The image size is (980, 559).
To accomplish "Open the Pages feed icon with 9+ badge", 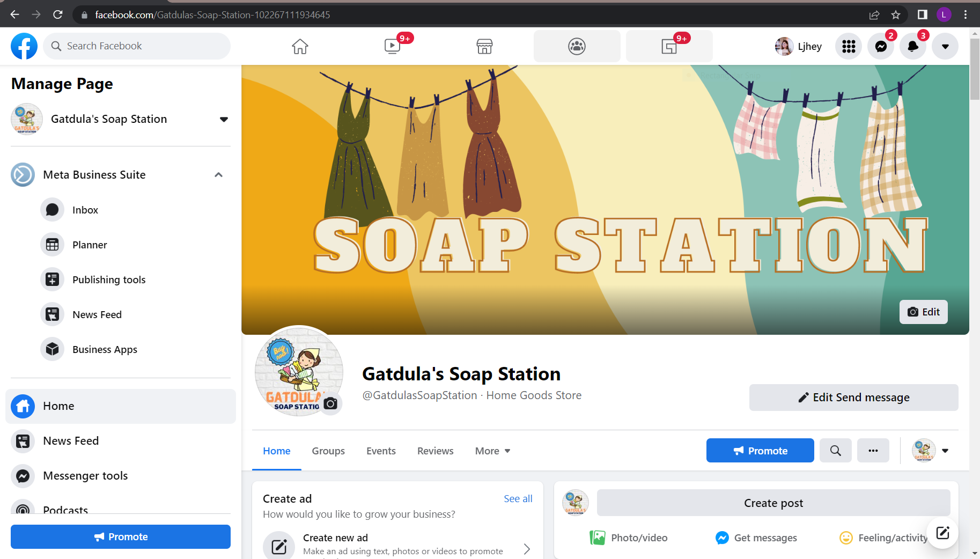I will 669,47.
